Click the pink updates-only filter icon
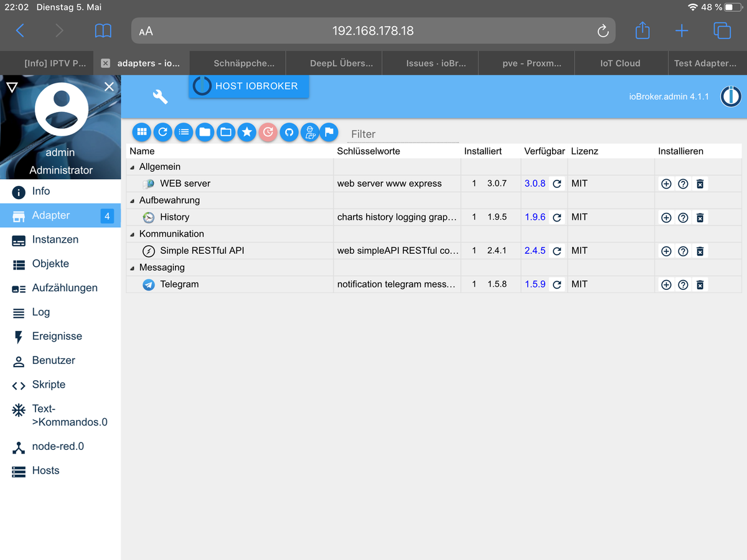The width and height of the screenshot is (747, 560). click(x=268, y=132)
